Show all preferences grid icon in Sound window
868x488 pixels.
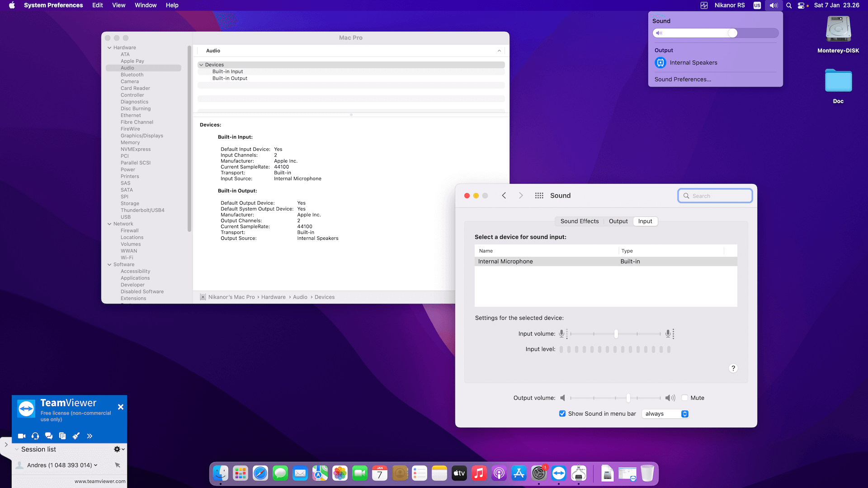(x=539, y=196)
